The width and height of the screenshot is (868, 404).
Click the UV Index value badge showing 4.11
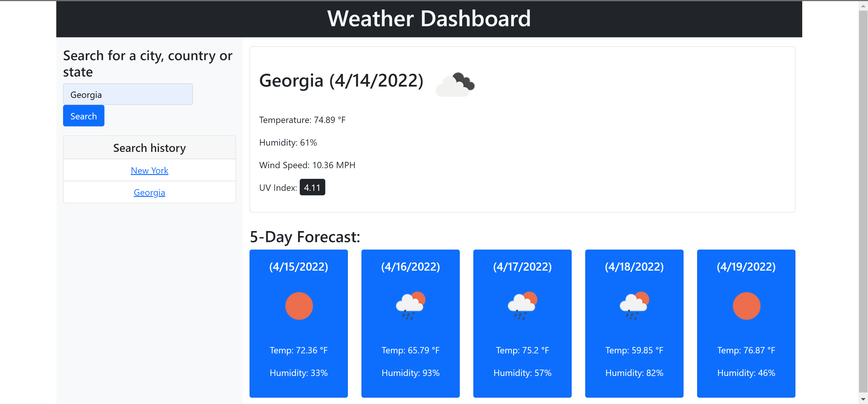[312, 187]
